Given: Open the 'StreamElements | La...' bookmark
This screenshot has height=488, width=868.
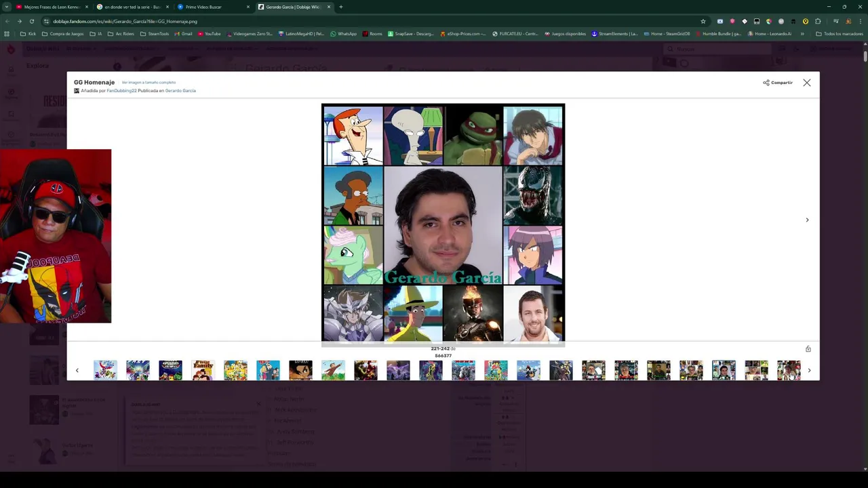Looking at the screenshot, I should [x=615, y=34].
